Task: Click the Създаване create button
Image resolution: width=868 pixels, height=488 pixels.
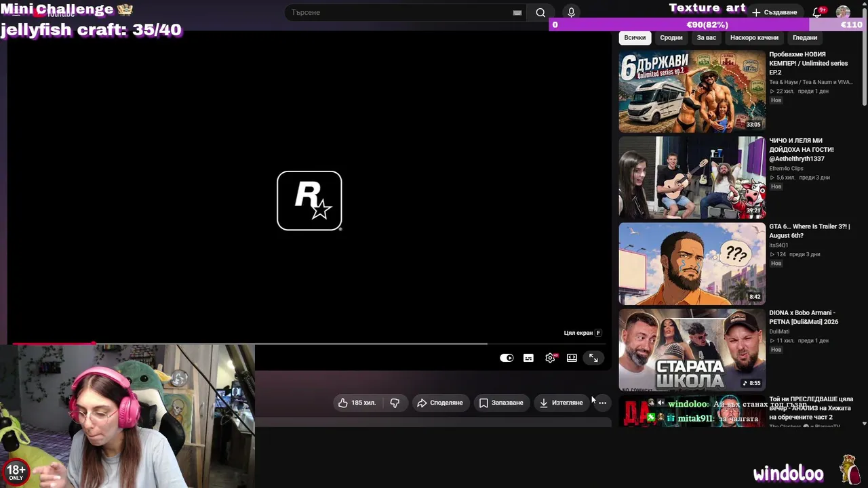Action: pos(774,12)
